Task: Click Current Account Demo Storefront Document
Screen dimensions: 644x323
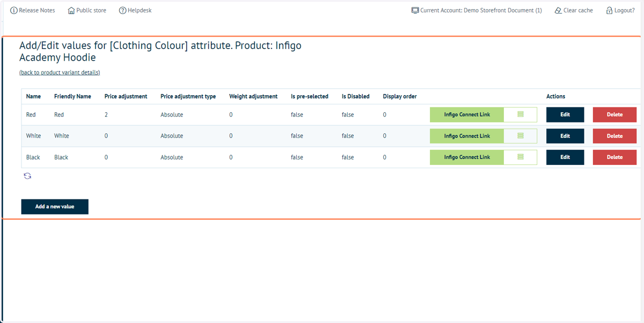Action: pyautogui.click(x=477, y=10)
